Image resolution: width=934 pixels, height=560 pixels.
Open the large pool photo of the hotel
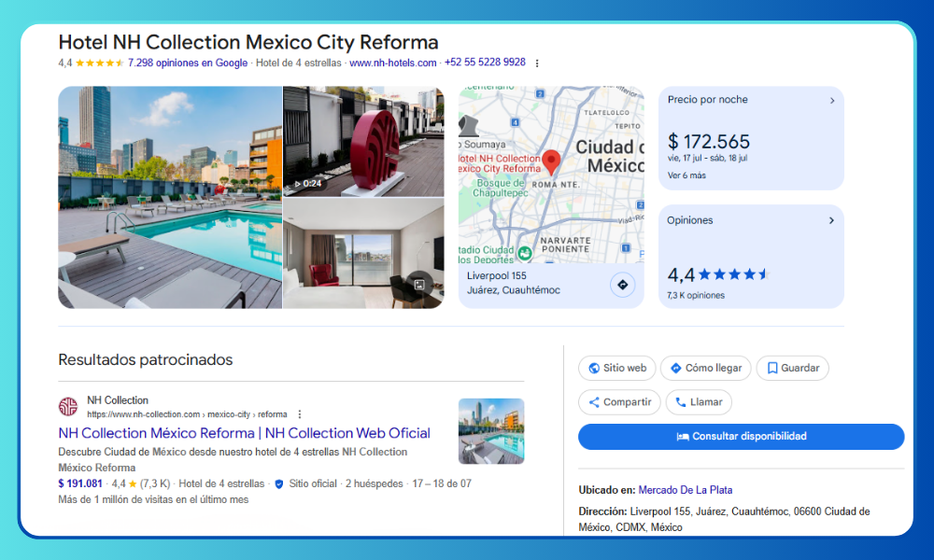point(170,198)
